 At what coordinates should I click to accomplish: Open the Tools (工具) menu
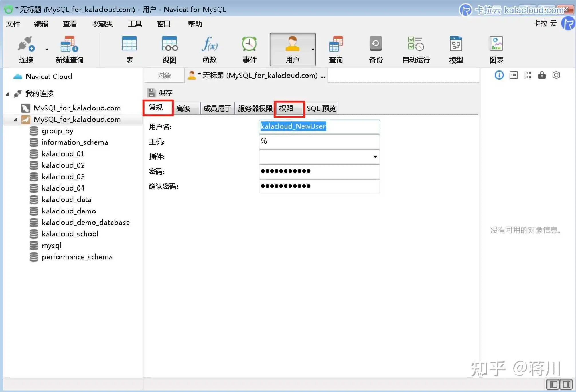pos(135,24)
